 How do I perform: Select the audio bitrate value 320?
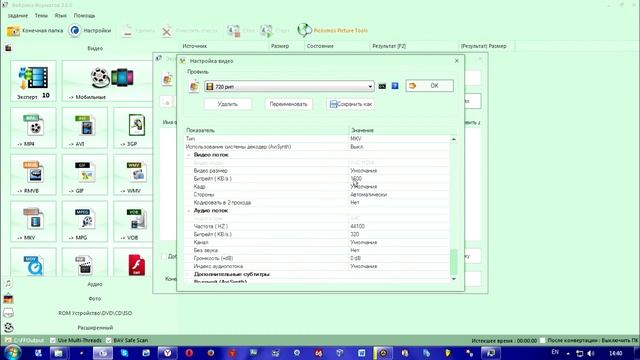(x=355, y=234)
